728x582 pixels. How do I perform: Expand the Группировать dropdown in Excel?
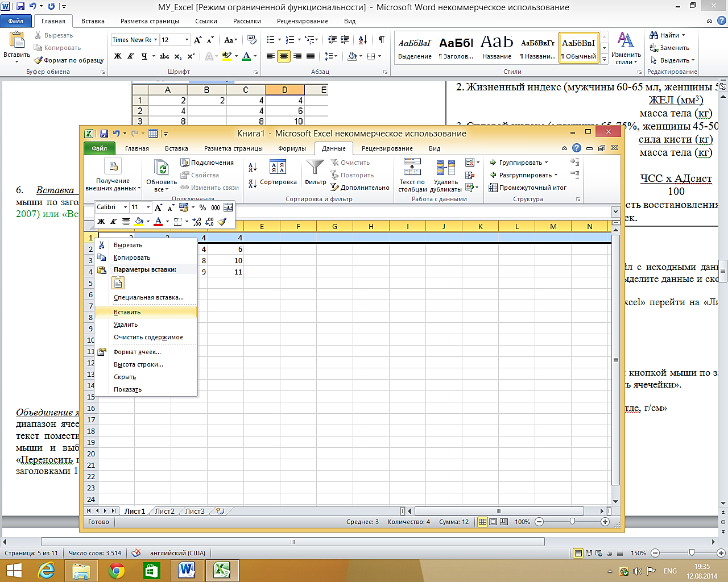coord(546,163)
